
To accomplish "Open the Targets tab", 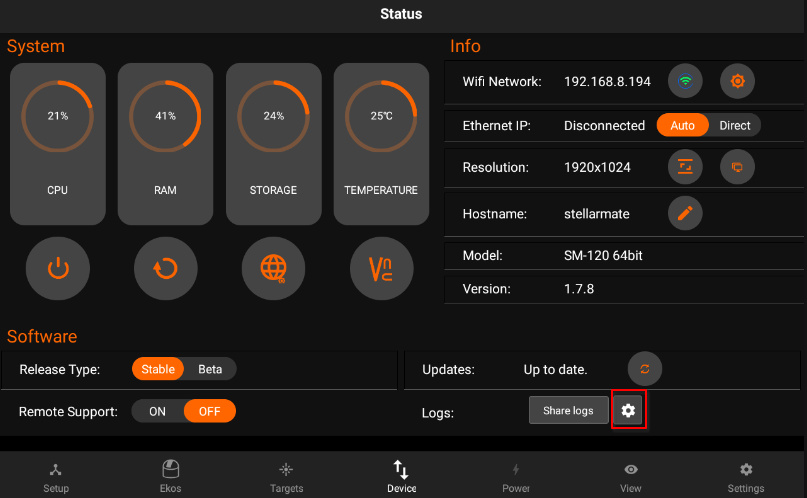I will coord(286,477).
